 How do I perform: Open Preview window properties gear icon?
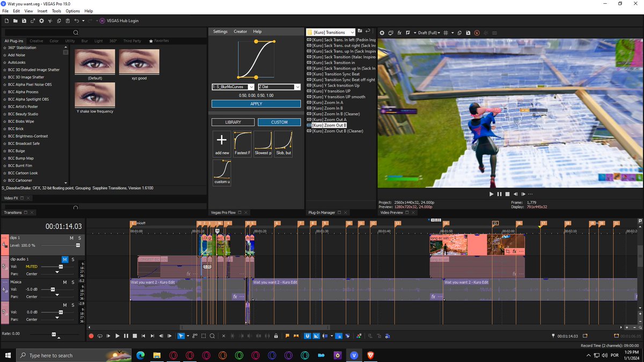tap(382, 33)
